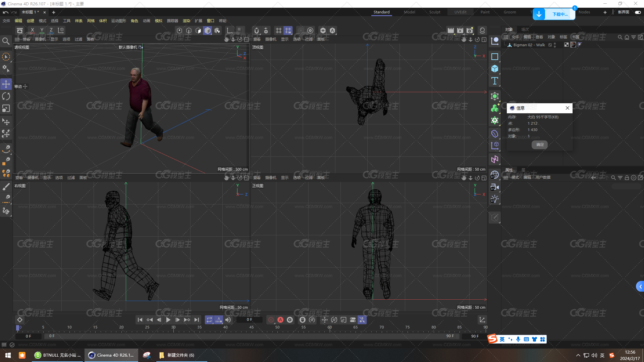Click the Cube primitive icon
Viewport: 644px width, 362px height.
pyautogui.click(x=495, y=69)
